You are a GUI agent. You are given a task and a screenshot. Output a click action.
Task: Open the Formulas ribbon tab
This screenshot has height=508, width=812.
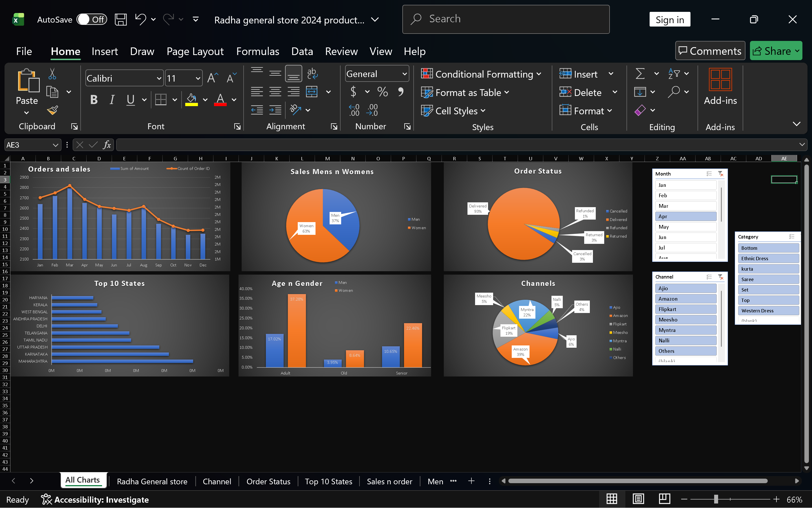(x=258, y=51)
